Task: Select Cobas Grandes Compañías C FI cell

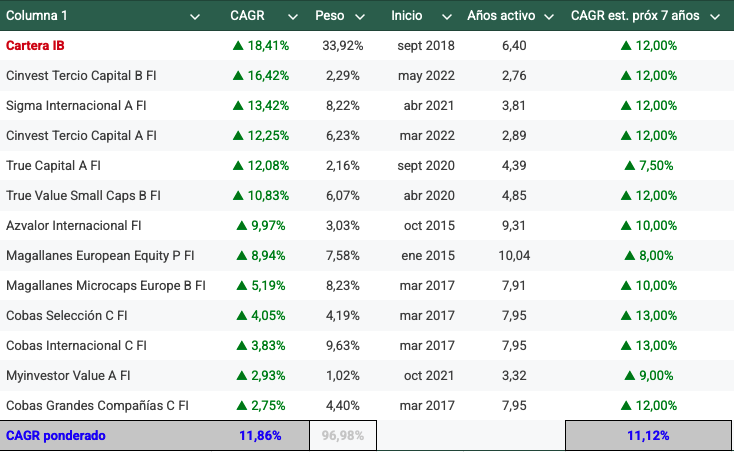Action: pos(97,405)
